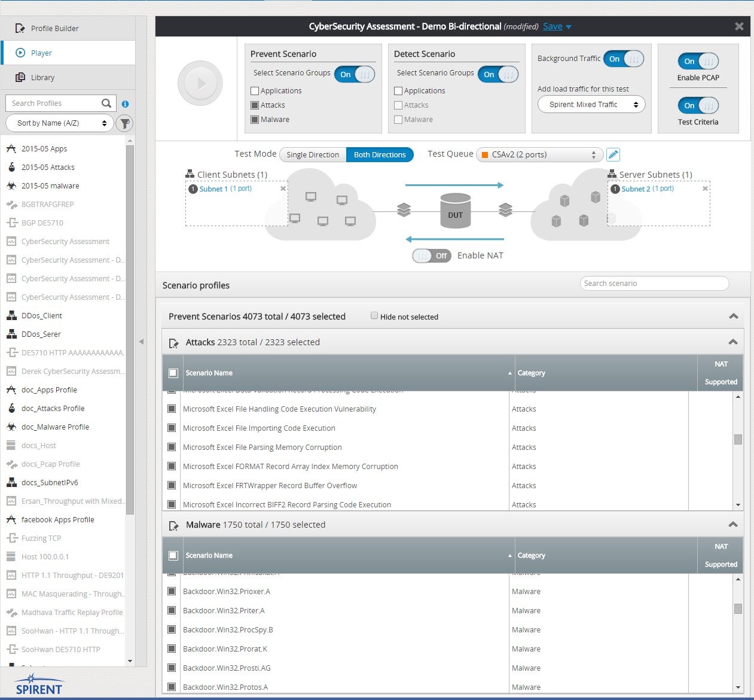Screen dimensions: 754x700
Task: Click the Save link
Action: pyautogui.click(x=552, y=26)
